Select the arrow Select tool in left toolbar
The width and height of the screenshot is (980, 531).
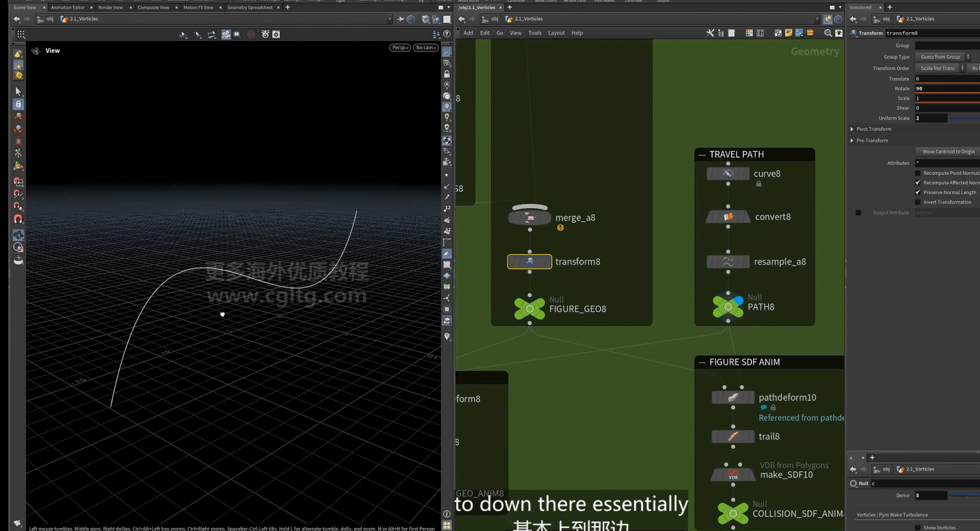click(x=18, y=91)
